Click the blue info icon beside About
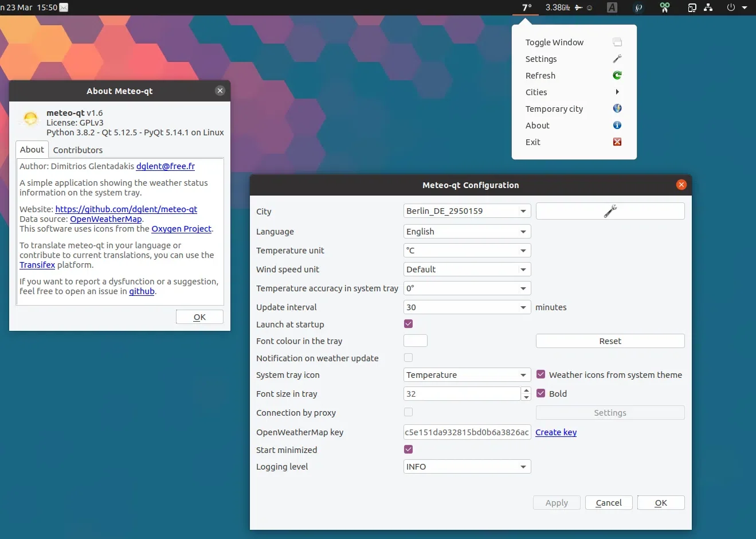Screen dimensions: 756x539 (617, 125)
